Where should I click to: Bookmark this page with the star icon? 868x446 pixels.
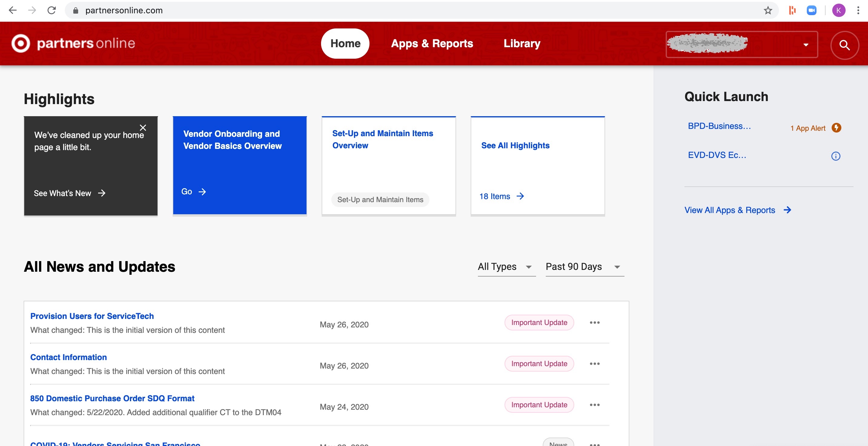[x=767, y=10]
